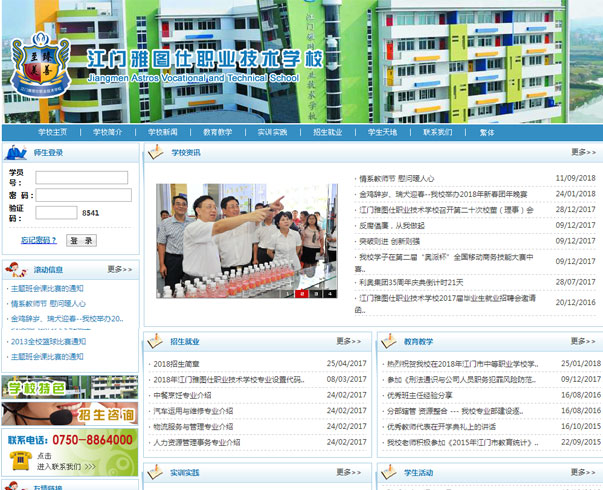Open the 招生咨询 admissions banner
The width and height of the screenshot is (603, 490).
(69, 411)
